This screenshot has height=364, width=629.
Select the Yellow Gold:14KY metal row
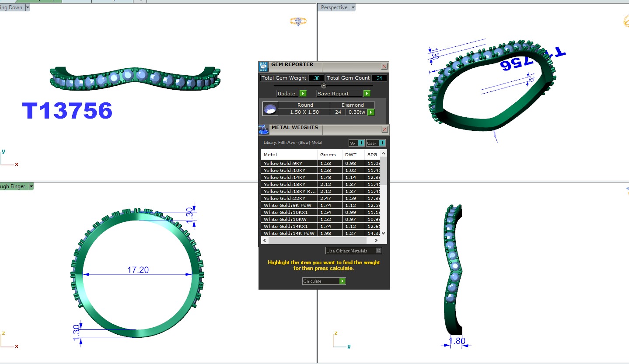[x=289, y=178]
